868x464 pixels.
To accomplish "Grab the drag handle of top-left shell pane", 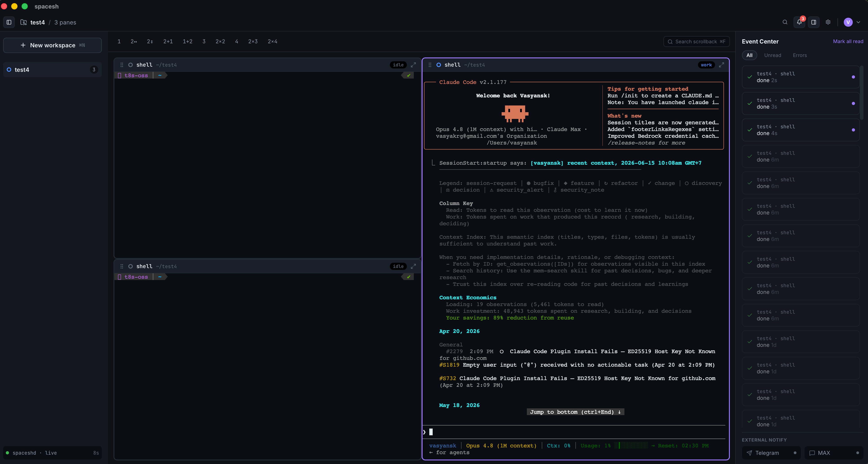I will [122, 65].
